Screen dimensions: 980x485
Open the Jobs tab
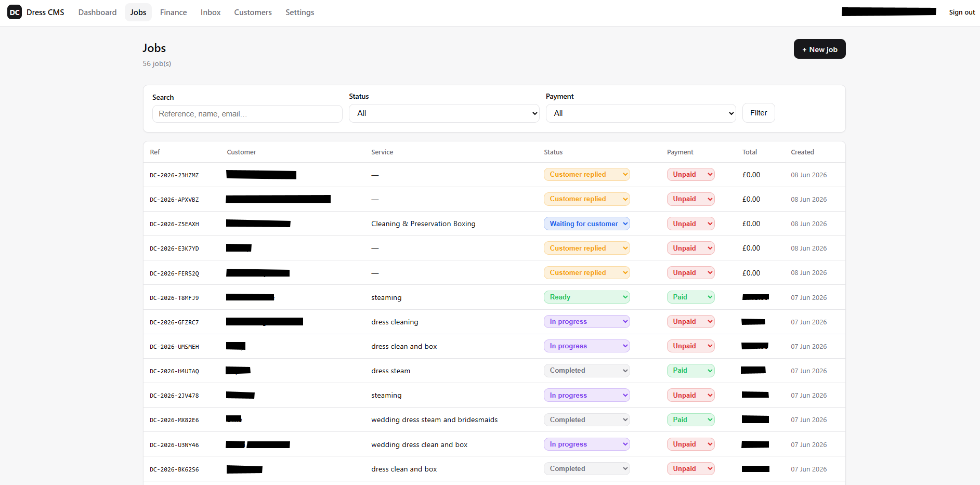point(138,12)
